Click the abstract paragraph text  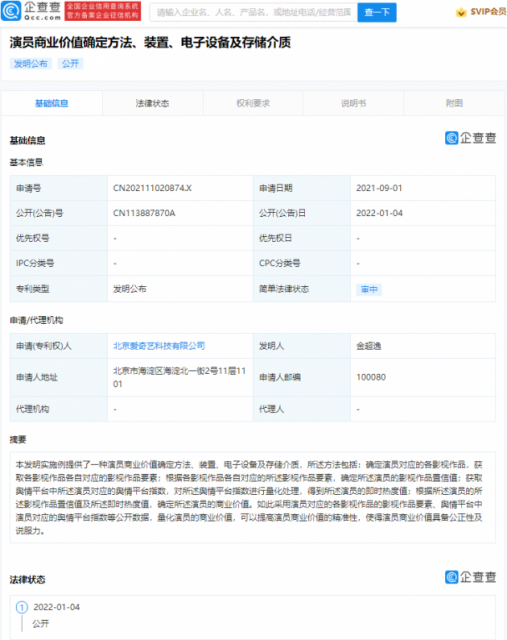[x=249, y=498]
